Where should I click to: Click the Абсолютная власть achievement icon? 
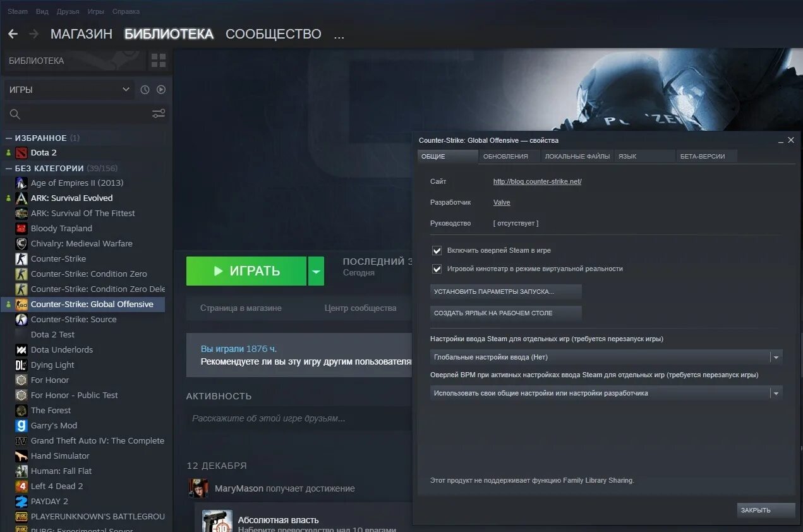click(x=217, y=521)
